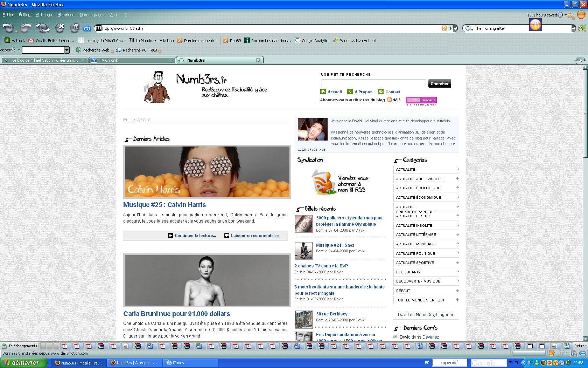Open the Gmail bookmark

(51, 41)
